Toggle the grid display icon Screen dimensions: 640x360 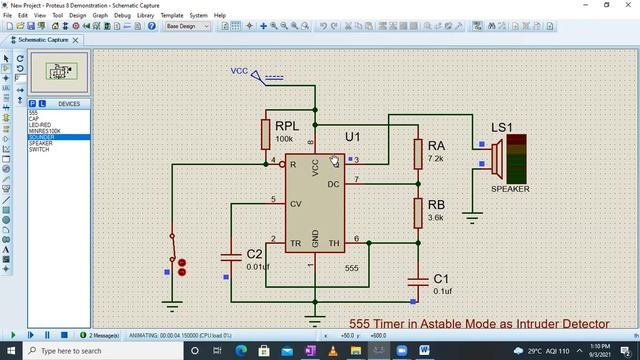point(236,26)
